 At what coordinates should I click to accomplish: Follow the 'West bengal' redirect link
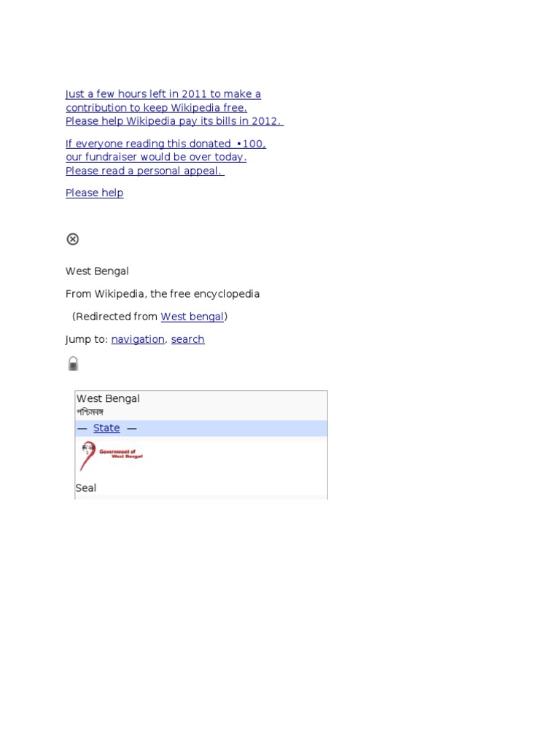coord(192,317)
